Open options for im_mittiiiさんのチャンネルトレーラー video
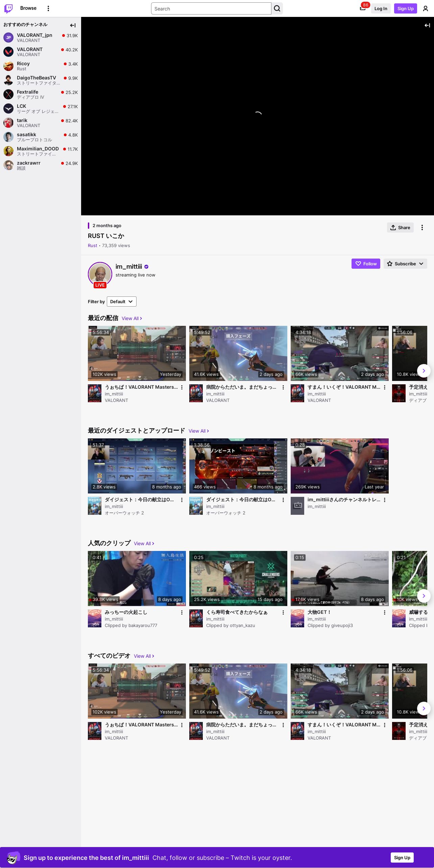 point(385,500)
